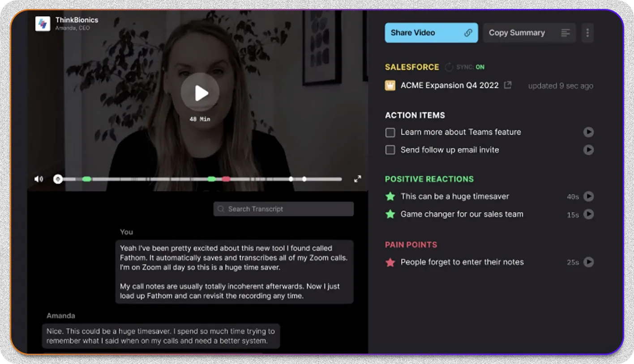Viewport: 634px width, 364px height.
Task: Click the SALESFORCE section heading
Action: pos(412,67)
